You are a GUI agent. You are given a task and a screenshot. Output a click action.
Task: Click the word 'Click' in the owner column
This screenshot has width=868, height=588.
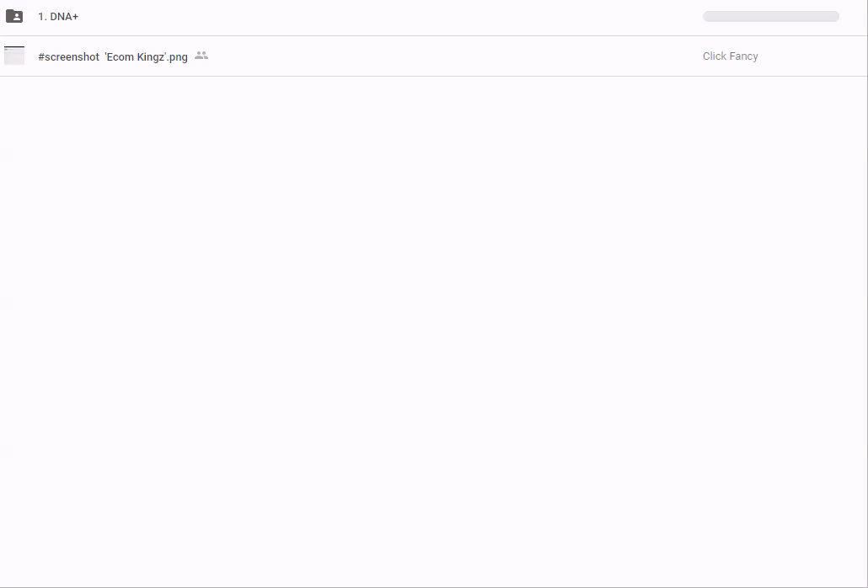click(715, 56)
